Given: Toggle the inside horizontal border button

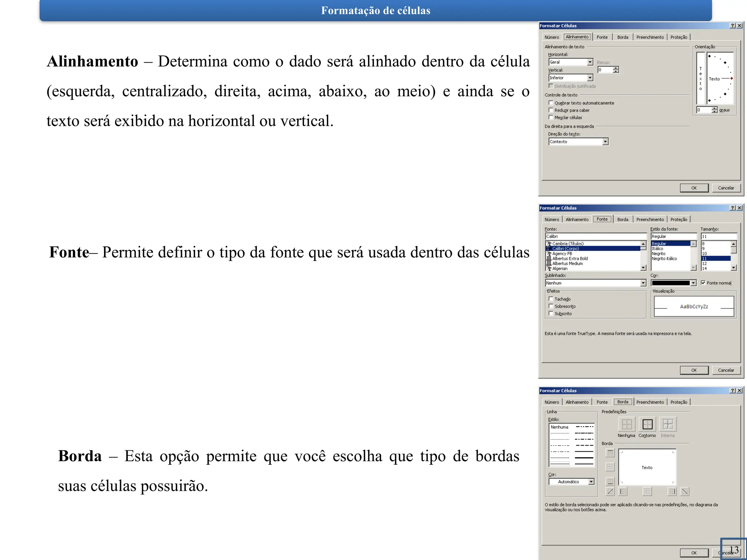Looking at the screenshot, I should coord(610,467).
